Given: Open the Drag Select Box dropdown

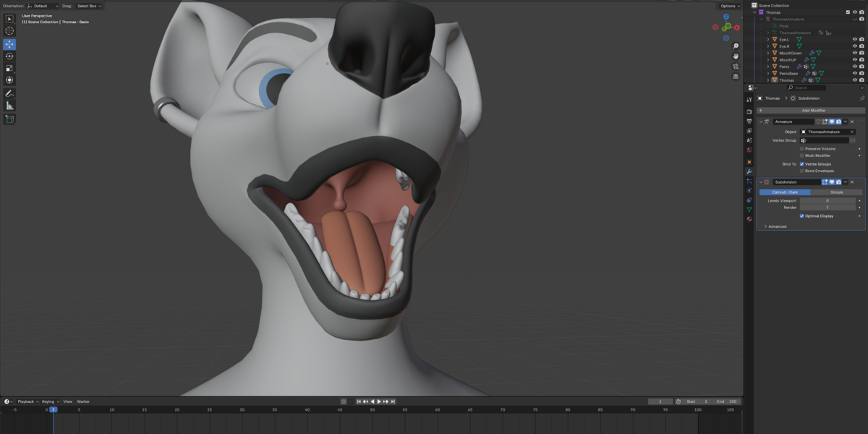Looking at the screenshot, I should (90, 6).
